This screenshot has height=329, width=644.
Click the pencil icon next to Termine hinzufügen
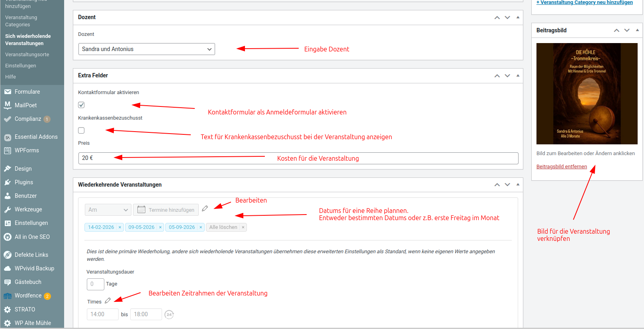pos(205,209)
